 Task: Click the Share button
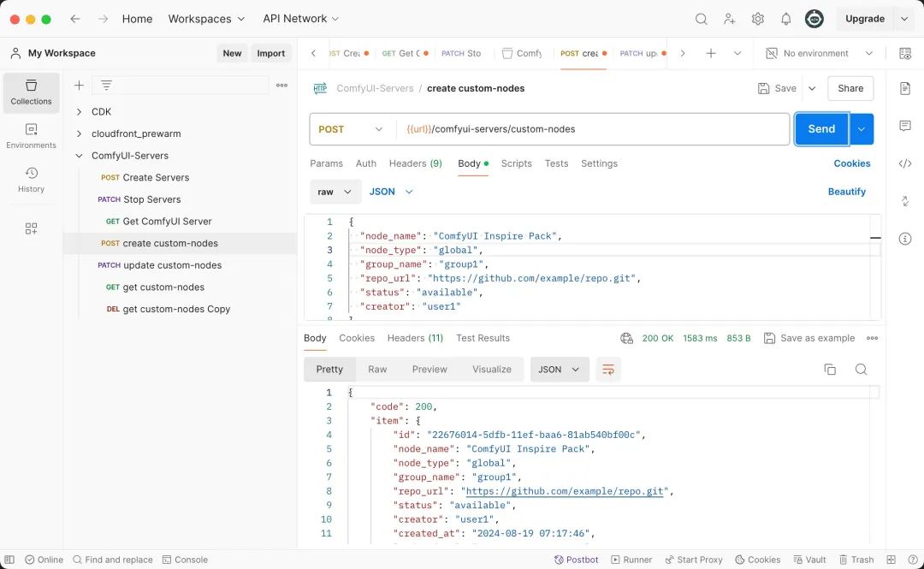[850, 88]
